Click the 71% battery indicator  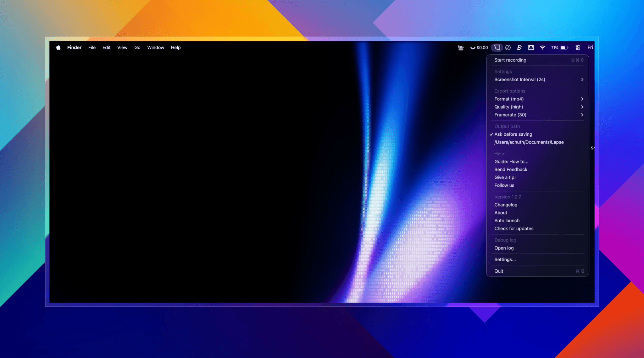pyautogui.click(x=560, y=48)
